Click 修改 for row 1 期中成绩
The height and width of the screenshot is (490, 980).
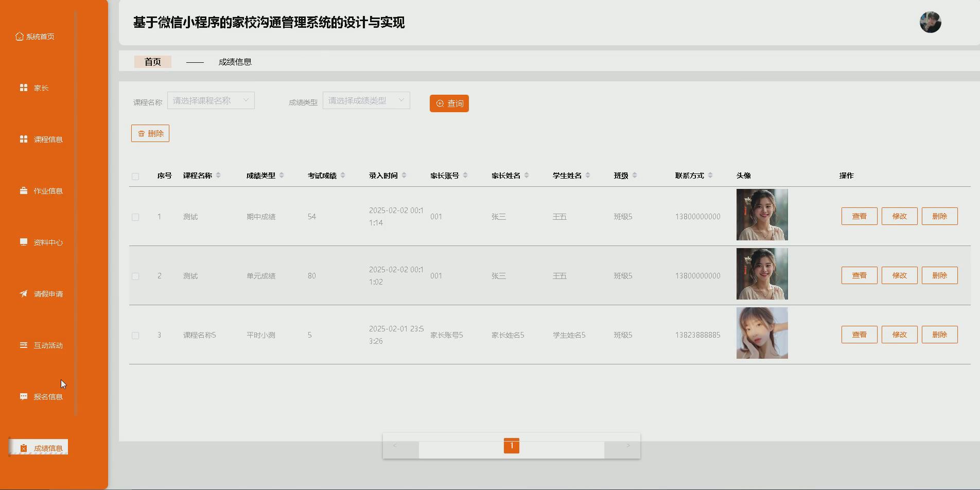tap(900, 216)
